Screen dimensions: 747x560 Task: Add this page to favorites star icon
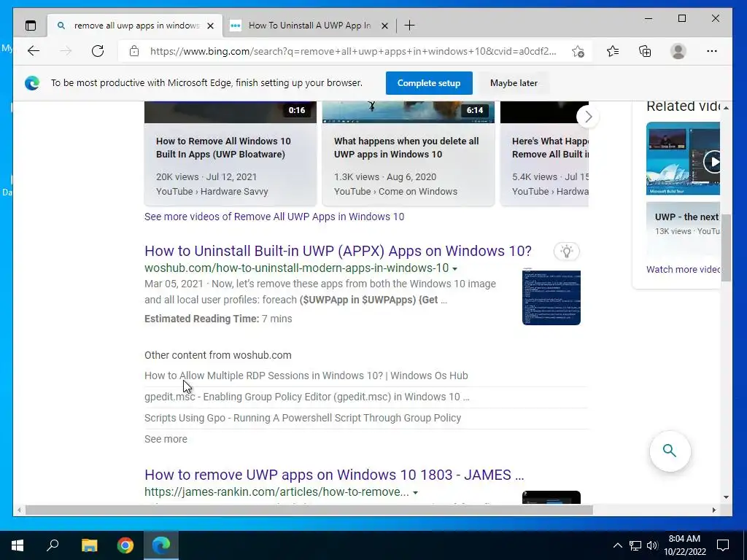[x=578, y=51]
